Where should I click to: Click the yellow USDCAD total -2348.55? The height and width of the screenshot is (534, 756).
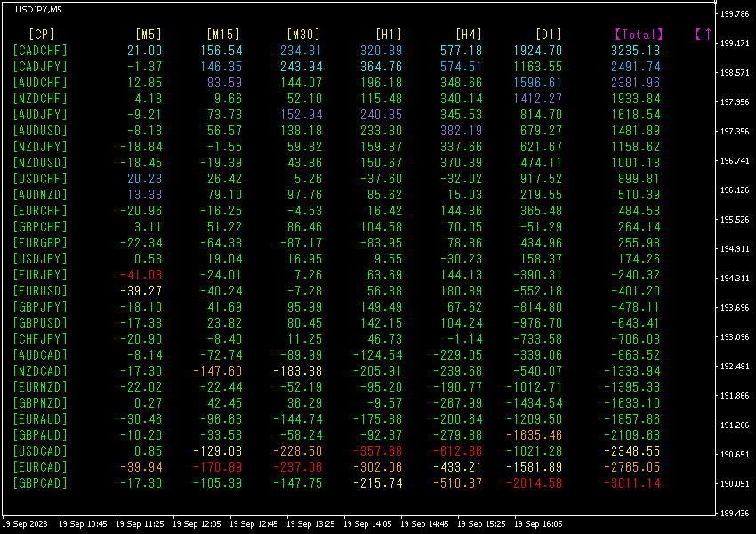click(x=632, y=451)
